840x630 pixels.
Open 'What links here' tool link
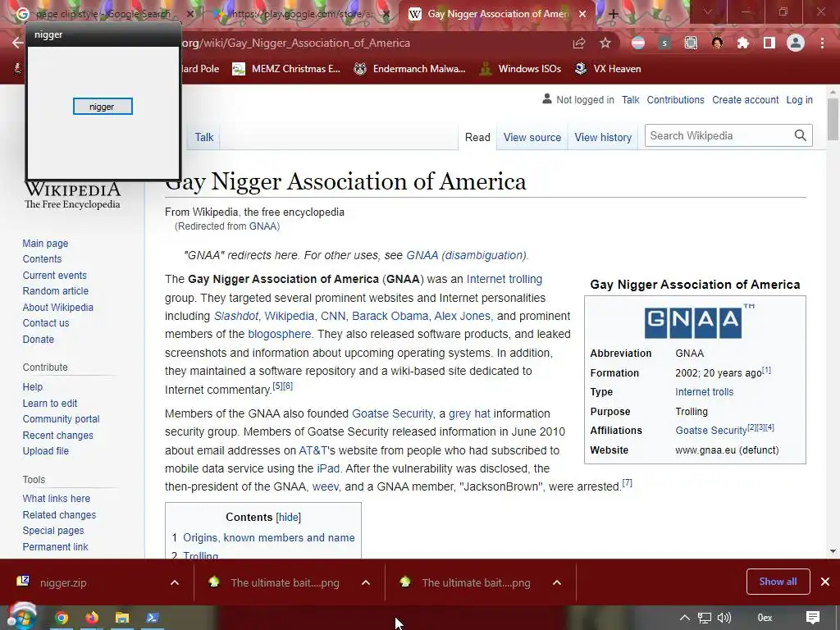coord(57,499)
